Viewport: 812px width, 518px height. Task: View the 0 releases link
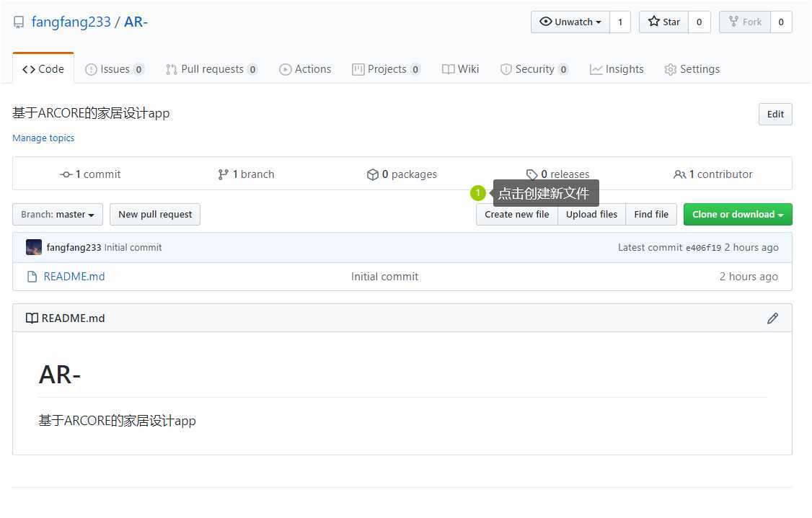pos(557,174)
